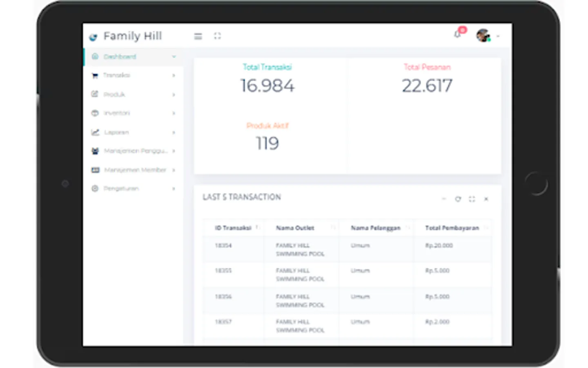The height and width of the screenshot is (368, 588).
Task: Click the Produk Aktif value 119
Action: tap(267, 144)
